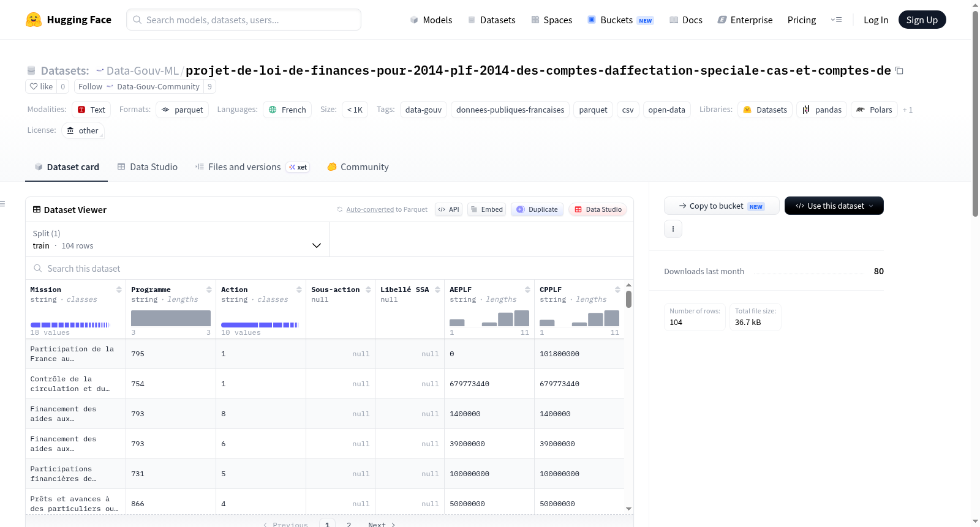Sort by Sous-action column arrows

(368, 290)
